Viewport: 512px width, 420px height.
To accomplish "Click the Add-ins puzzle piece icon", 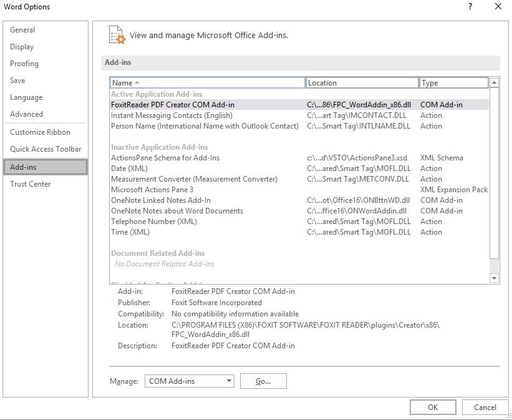I will coord(116,34).
